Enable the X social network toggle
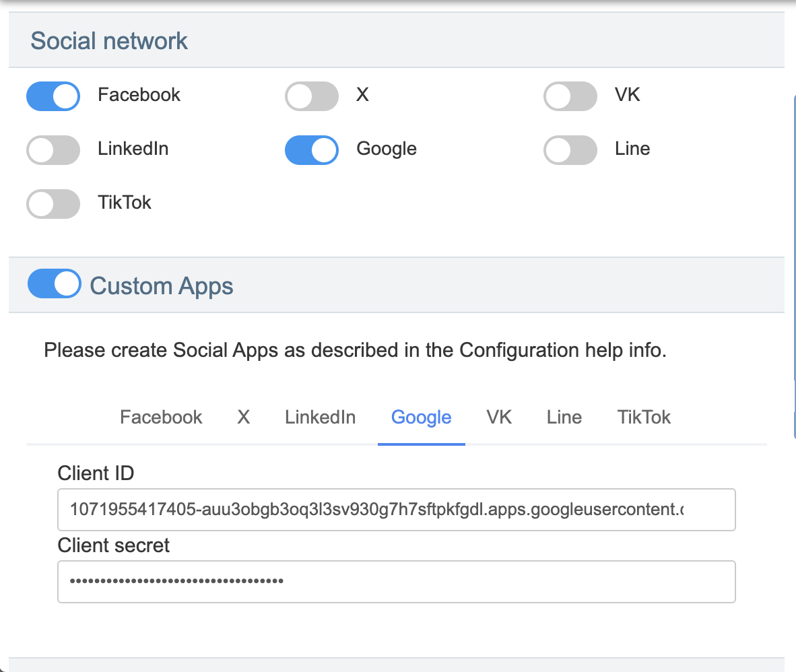 click(311, 96)
